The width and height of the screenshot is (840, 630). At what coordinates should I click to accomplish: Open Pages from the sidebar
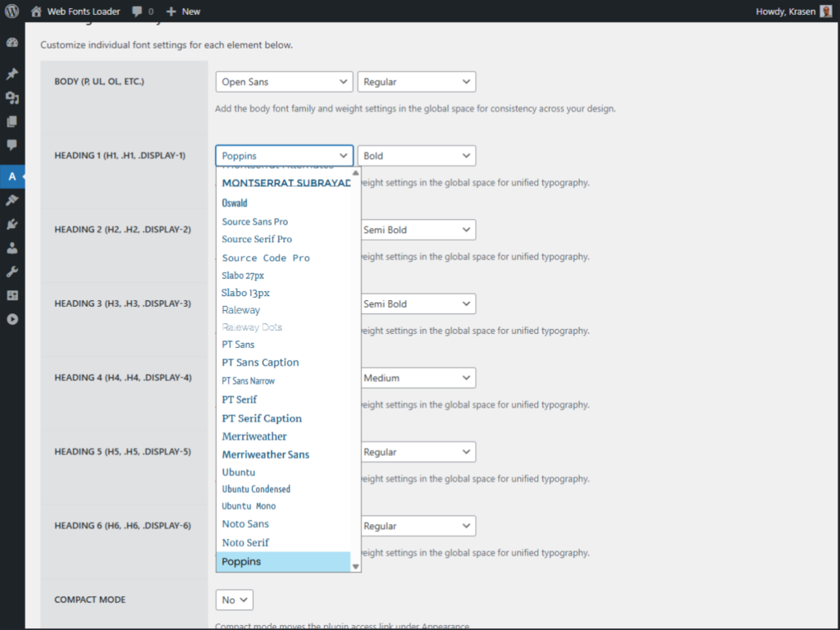pos(11,121)
